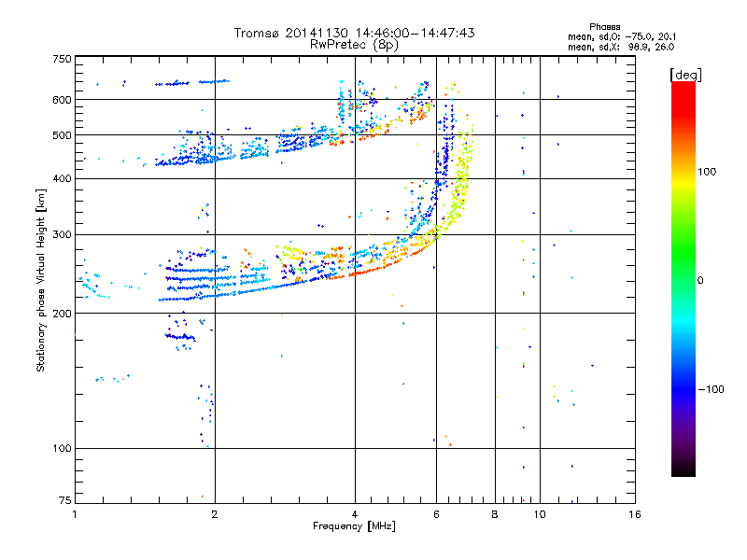Image resolution: width=747 pixels, height=560 pixels.
Task: Click 'mean, sd,X: 98.9, 26.0' statistics line
Action: 621,47
